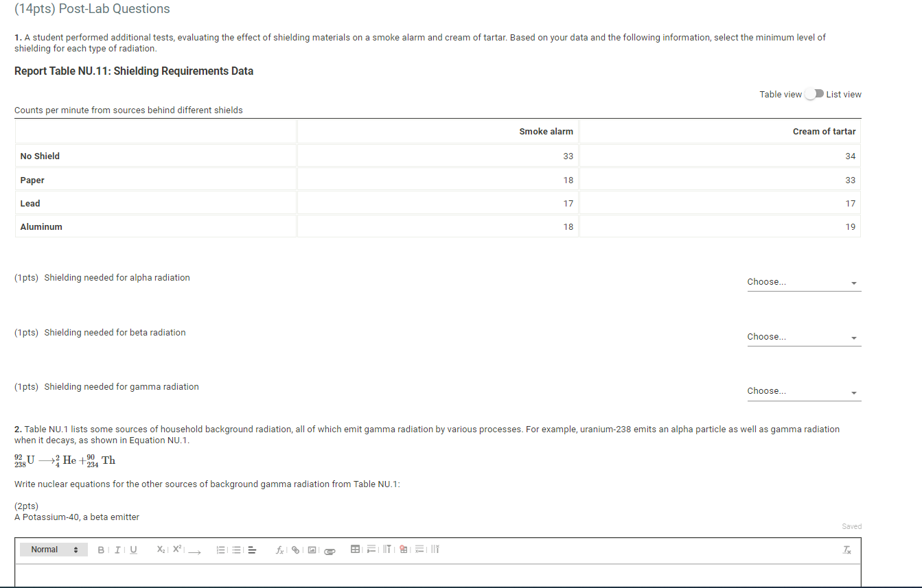Clear formatting with Tx icon
Image resolution: width=922 pixels, height=588 pixels.
click(846, 550)
